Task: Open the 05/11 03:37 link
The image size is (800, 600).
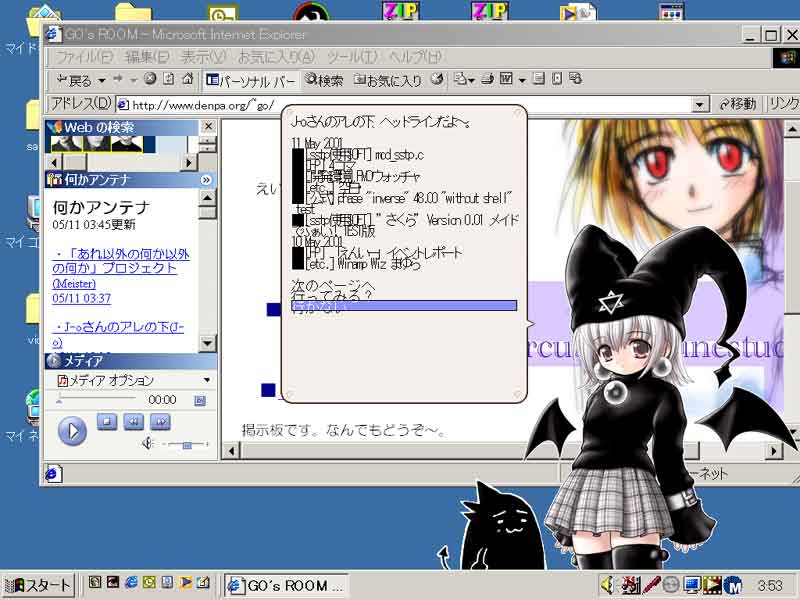Action: click(82, 298)
